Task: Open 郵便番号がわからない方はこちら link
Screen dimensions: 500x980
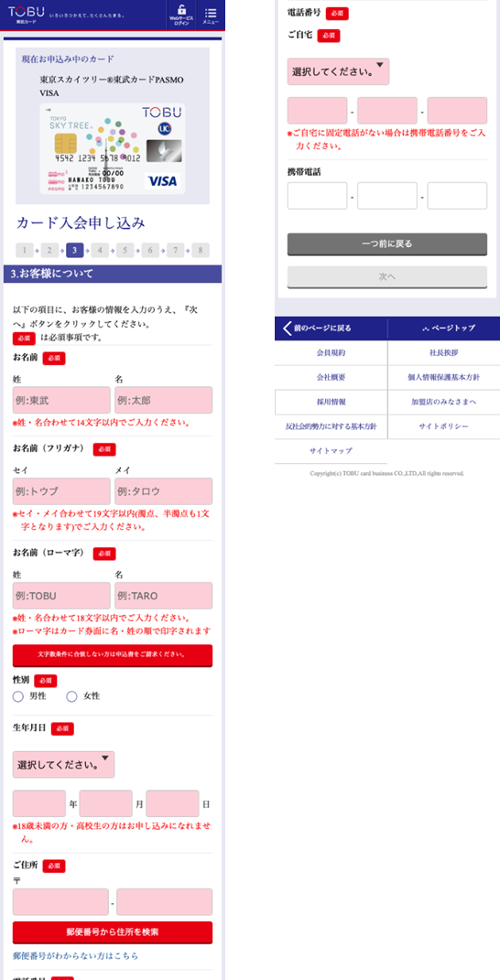Action: 75,956
